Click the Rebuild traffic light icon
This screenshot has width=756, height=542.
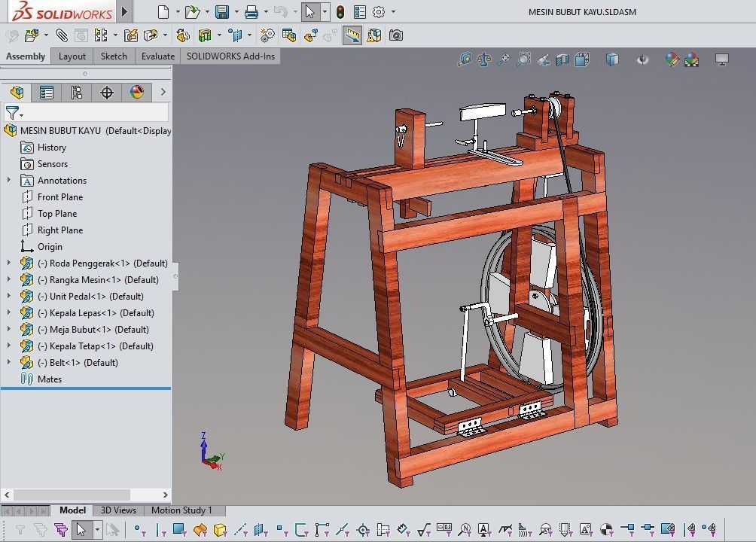point(340,11)
